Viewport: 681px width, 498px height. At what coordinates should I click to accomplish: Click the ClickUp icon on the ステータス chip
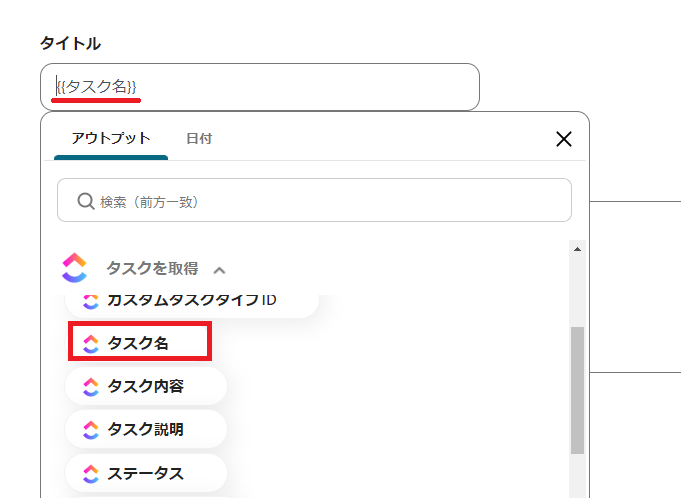coord(91,472)
